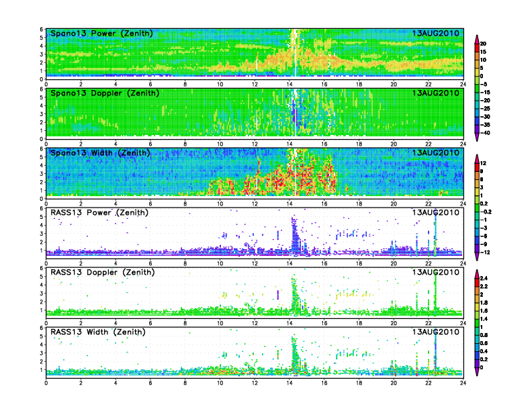532x411 pixels.
Task: Click hour tick '8' under the Spano13 Doppler panel
Action: point(185,144)
